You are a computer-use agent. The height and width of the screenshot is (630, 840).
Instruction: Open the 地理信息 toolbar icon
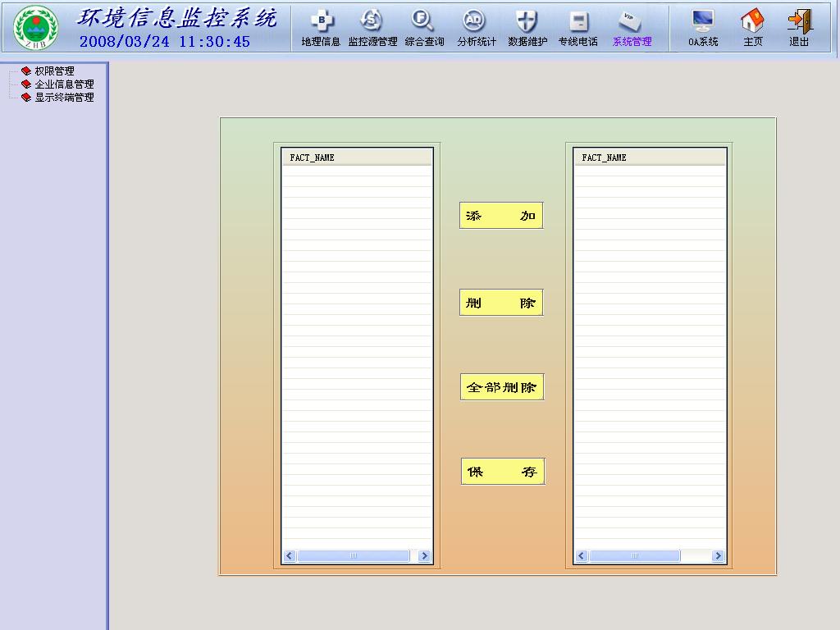tap(321, 22)
